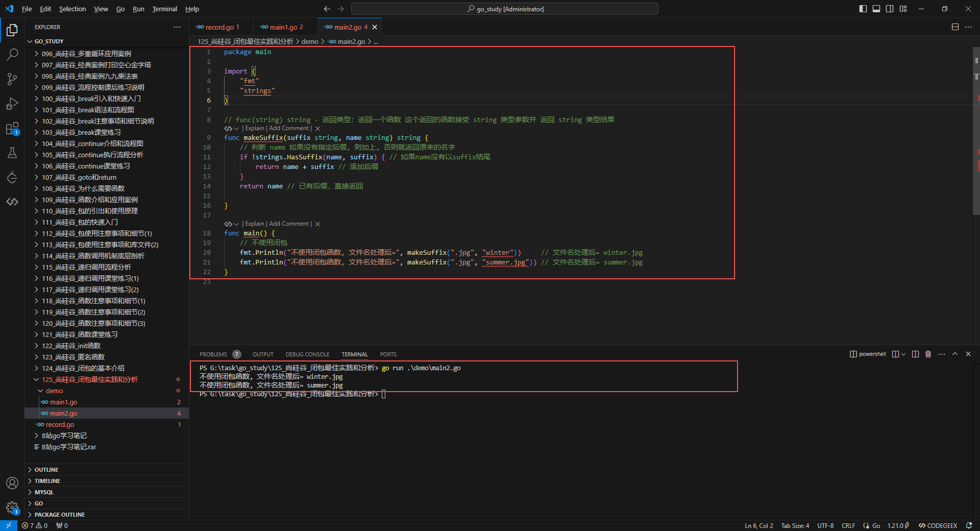Switch to the PORTS panel tab
This screenshot has height=531, width=980.
point(388,354)
